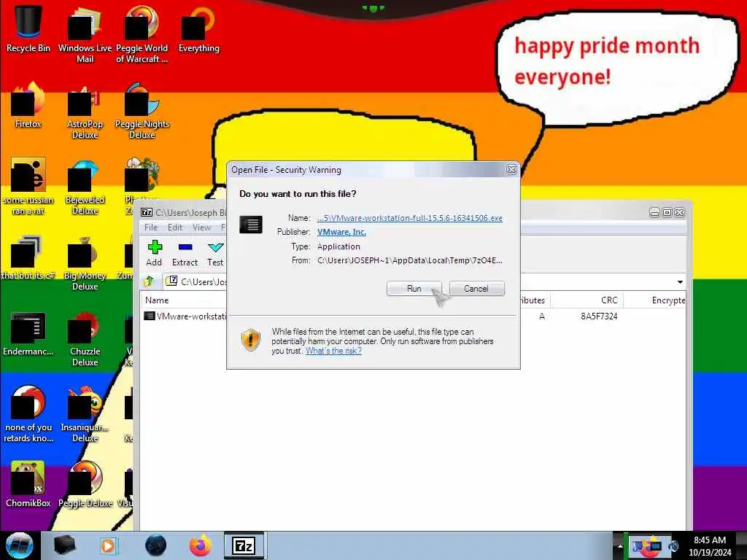Click the Firefox icon in the taskbar

click(201, 545)
